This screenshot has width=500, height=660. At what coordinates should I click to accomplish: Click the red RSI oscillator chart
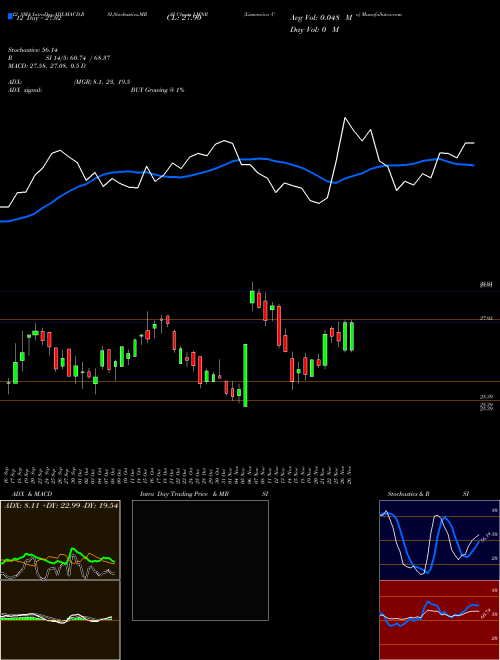[x=439, y=620]
